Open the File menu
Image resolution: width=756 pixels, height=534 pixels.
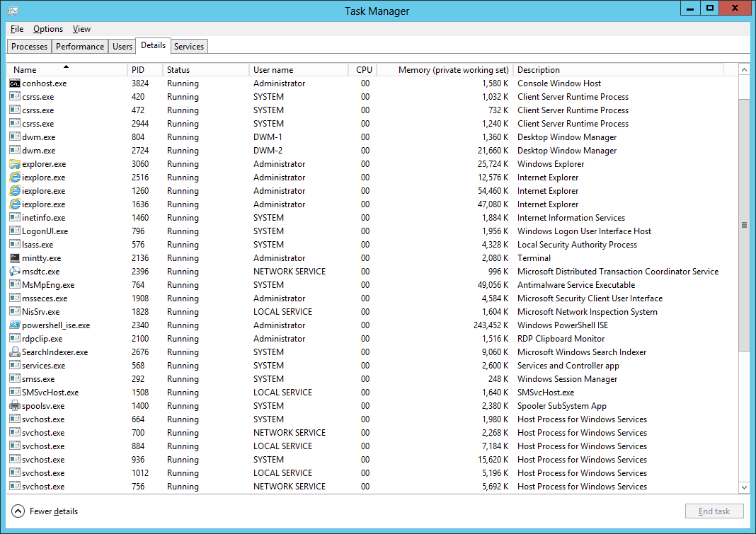point(17,29)
